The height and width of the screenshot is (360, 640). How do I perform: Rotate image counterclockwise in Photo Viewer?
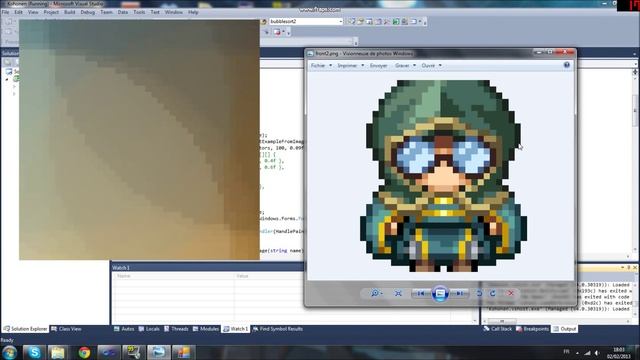pyautogui.click(x=479, y=293)
